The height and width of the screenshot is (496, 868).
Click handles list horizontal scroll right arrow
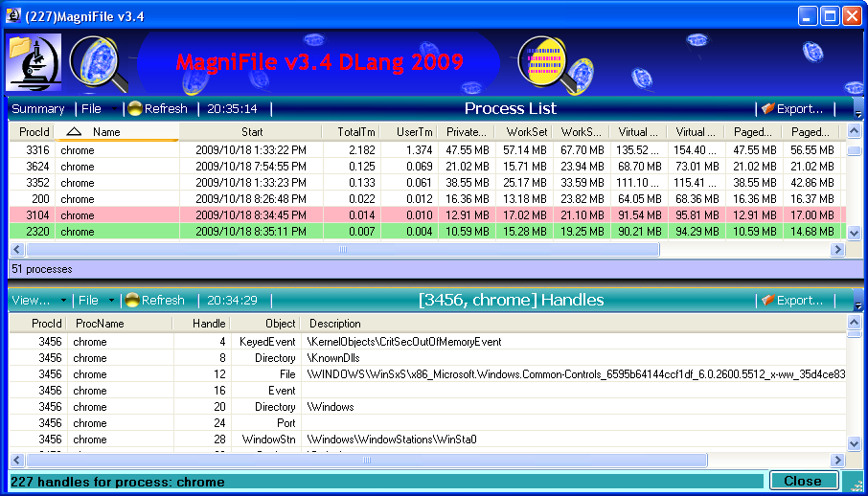tap(838, 460)
